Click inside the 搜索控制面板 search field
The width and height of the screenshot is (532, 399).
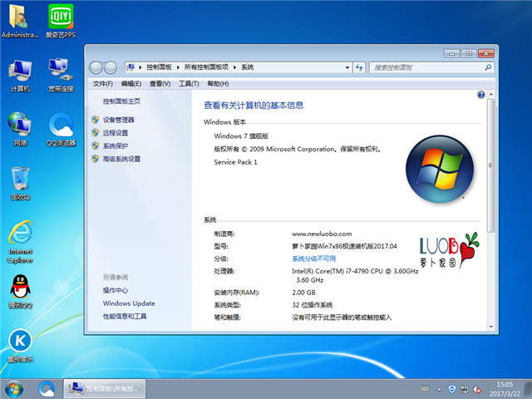419,66
